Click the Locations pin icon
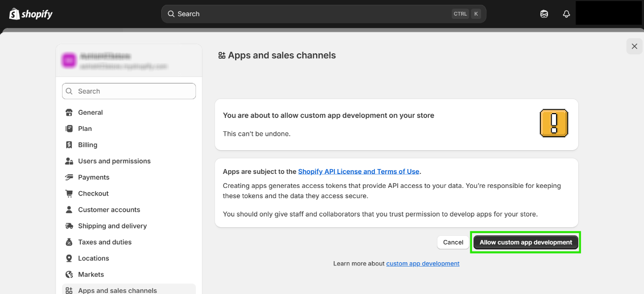 69,258
